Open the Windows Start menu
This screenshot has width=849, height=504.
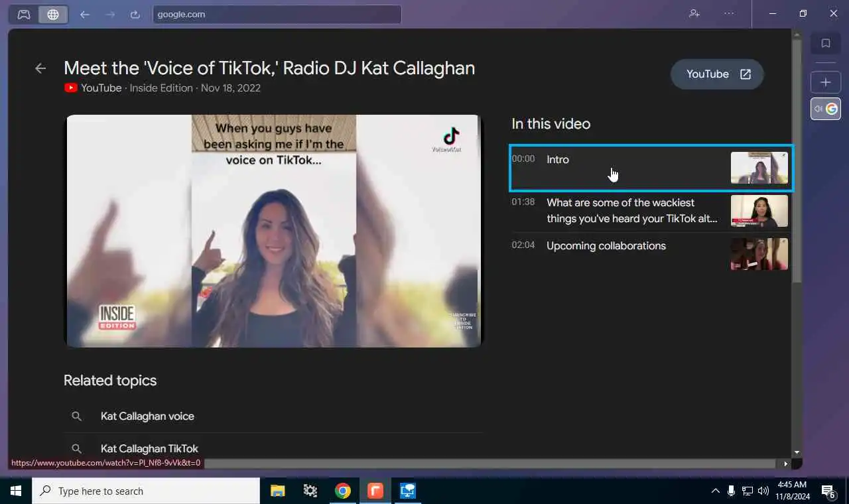coord(16,491)
